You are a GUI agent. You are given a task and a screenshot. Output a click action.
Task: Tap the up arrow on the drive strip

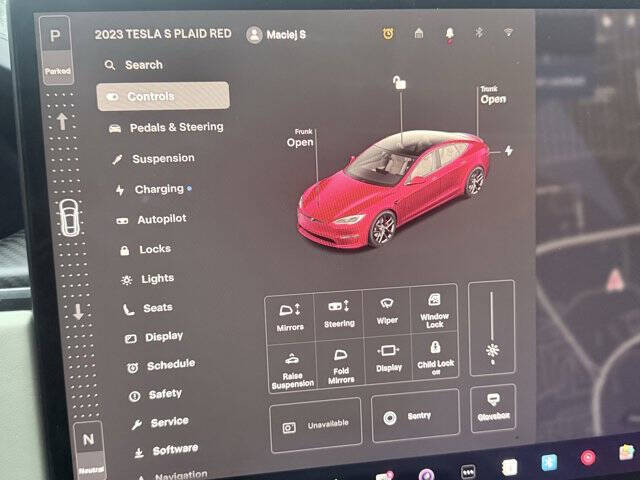tap(62, 121)
